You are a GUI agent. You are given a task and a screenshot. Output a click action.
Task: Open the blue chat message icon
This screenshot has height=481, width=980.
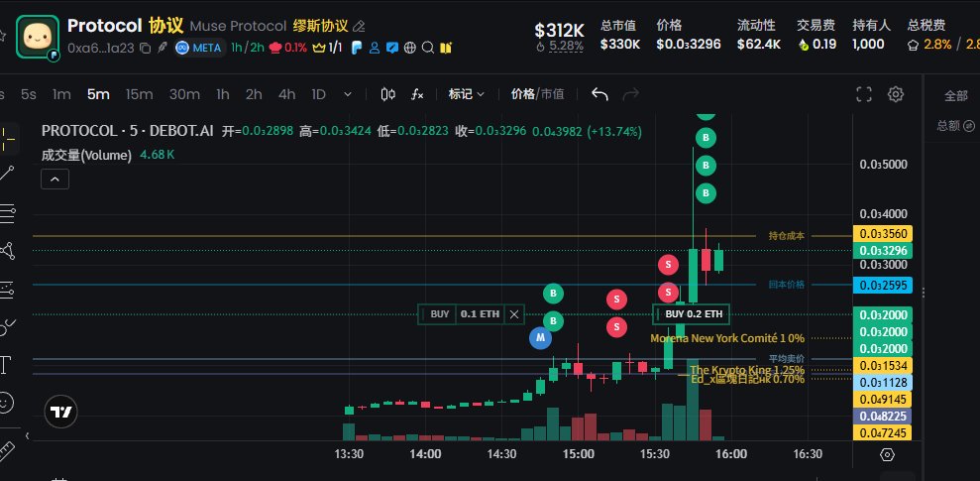pos(391,48)
